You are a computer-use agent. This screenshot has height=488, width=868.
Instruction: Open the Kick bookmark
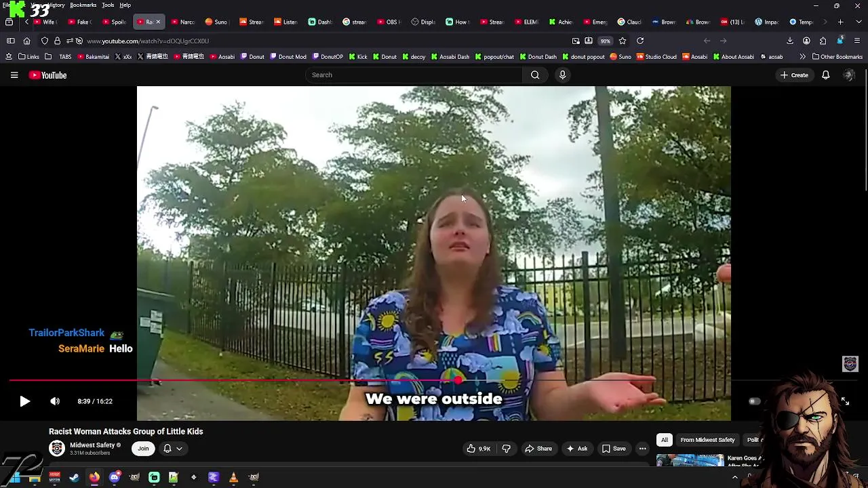357,57
